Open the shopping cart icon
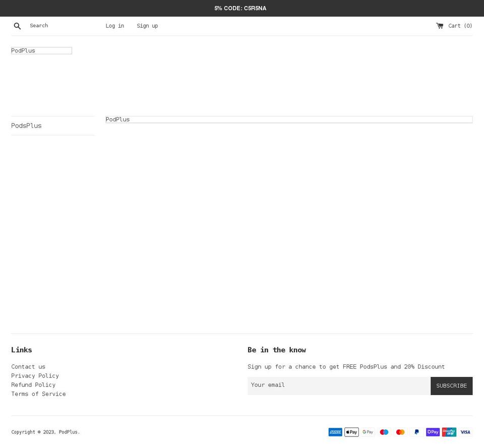The image size is (484, 448). (440, 26)
